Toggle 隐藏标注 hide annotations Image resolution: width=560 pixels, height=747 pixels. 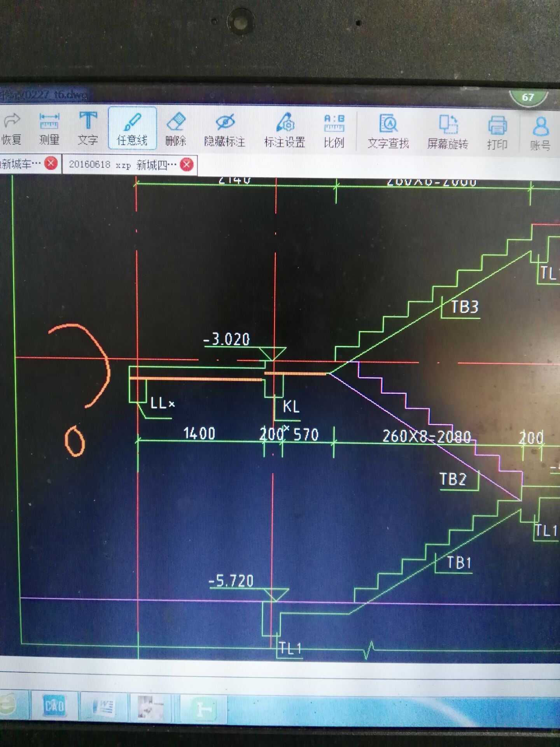[x=225, y=131]
